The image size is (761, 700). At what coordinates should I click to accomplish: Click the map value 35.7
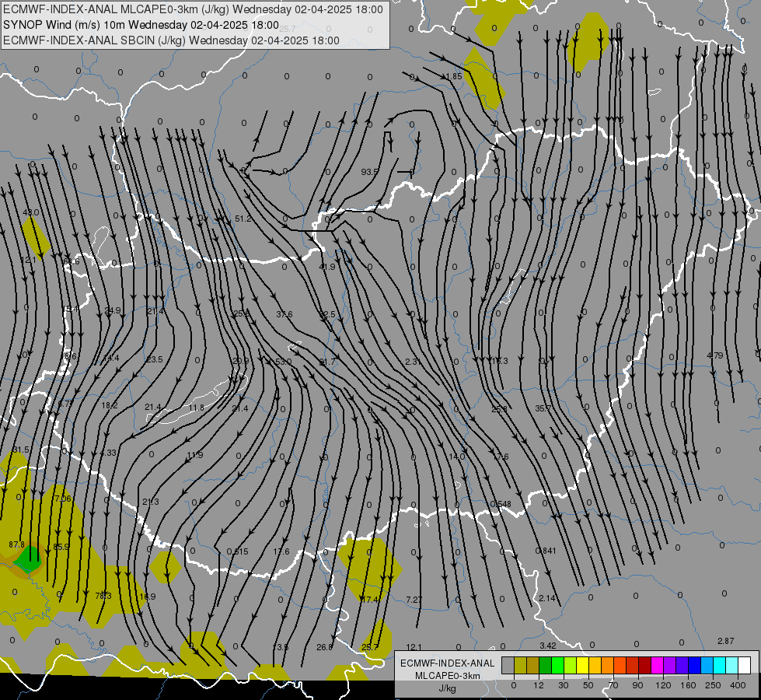pyautogui.click(x=543, y=408)
